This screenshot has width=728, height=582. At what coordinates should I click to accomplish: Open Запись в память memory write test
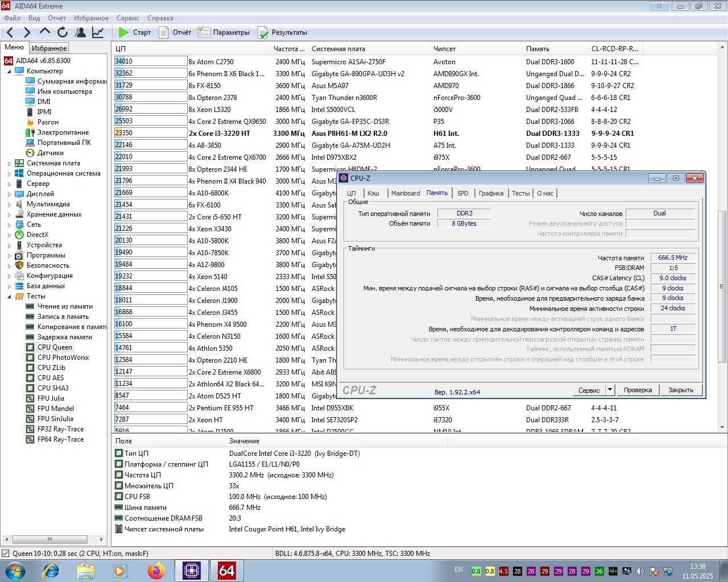63,317
